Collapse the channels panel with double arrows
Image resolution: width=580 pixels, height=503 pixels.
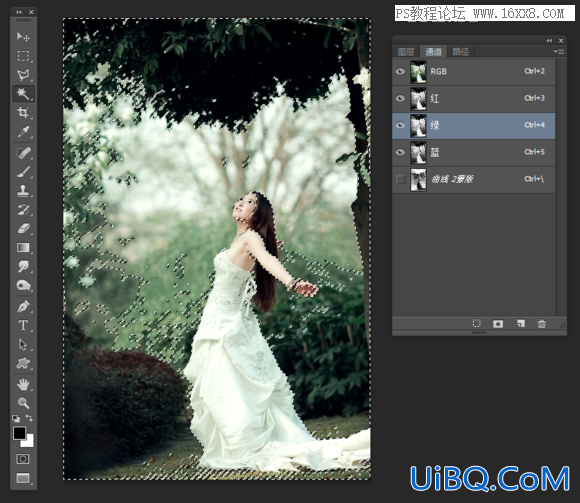[549, 40]
